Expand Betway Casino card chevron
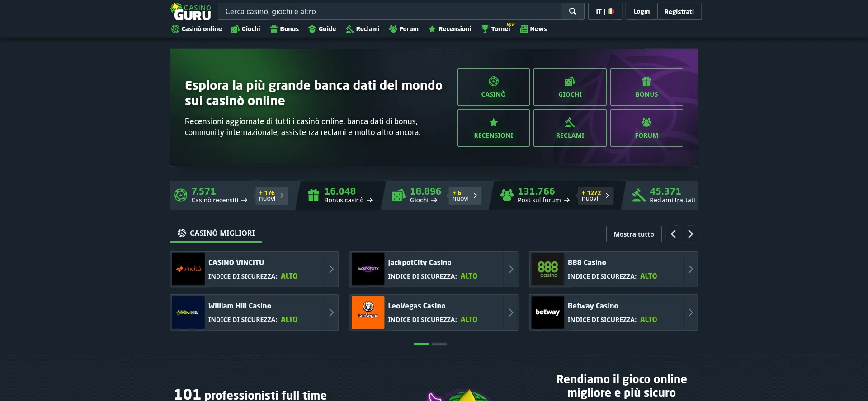This screenshot has height=401, width=868. [690, 312]
